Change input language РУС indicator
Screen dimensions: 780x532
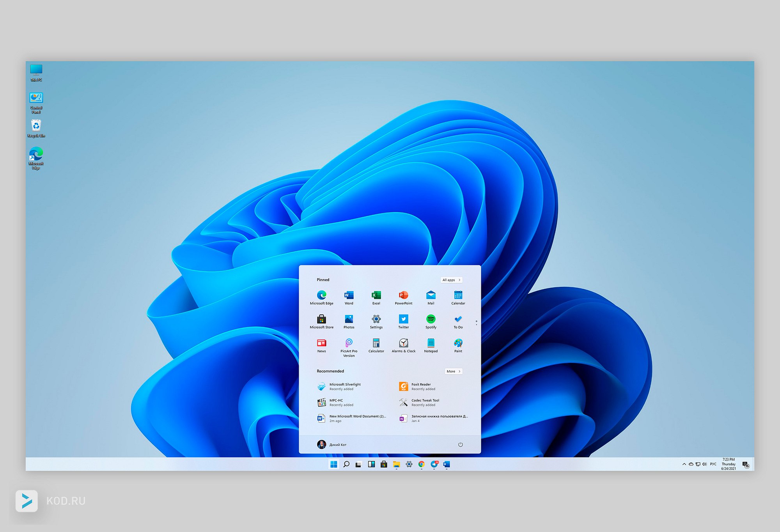713,464
